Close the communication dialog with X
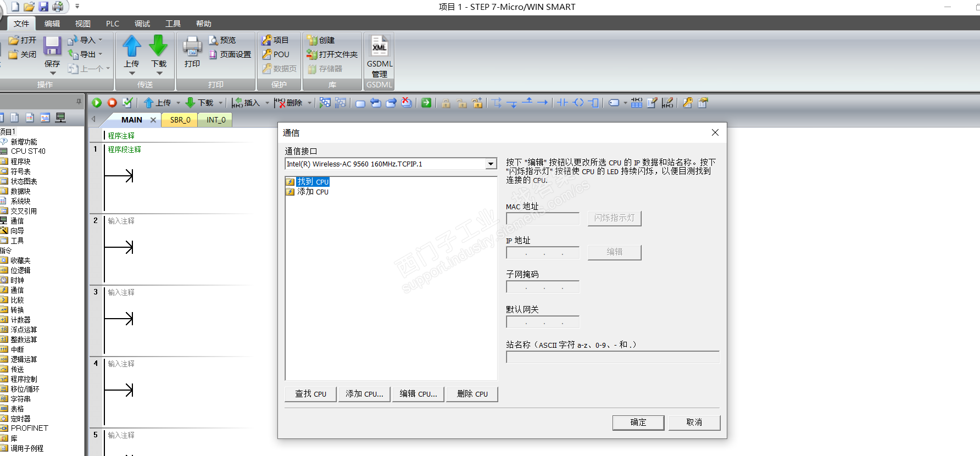Viewport: 980px width, 456px height. point(715,132)
